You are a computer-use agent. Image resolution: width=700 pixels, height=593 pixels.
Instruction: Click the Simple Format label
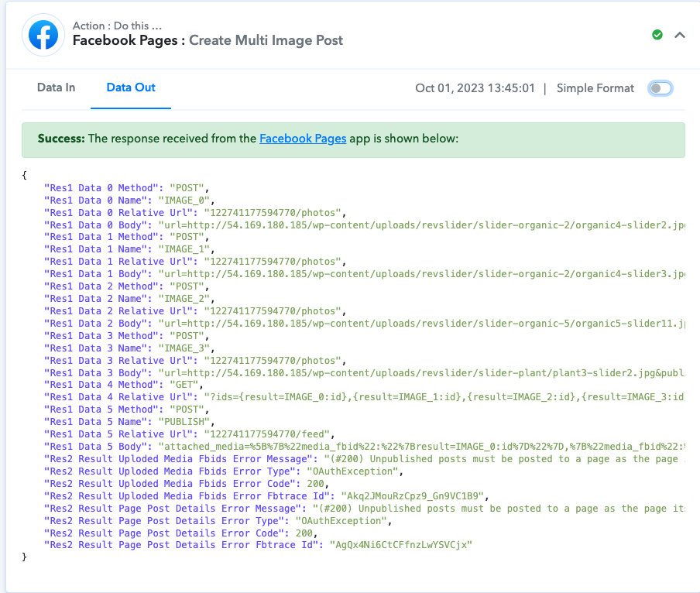click(x=595, y=88)
